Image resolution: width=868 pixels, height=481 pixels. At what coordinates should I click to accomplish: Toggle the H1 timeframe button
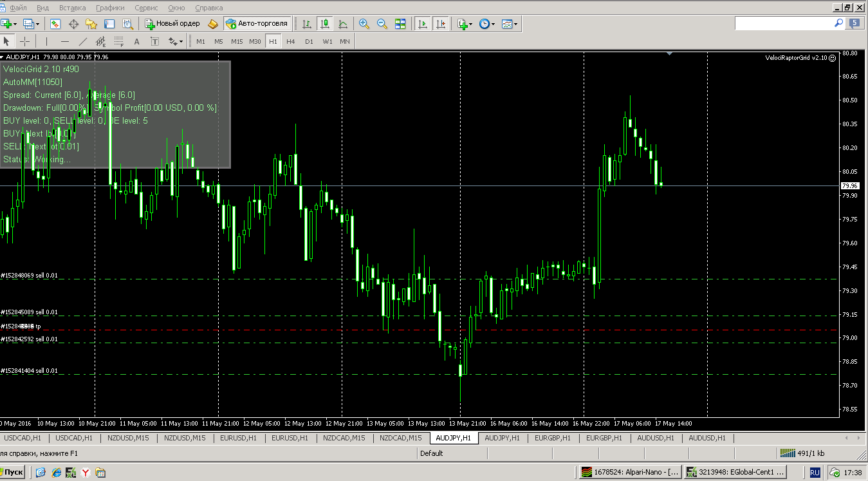pos(273,41)
